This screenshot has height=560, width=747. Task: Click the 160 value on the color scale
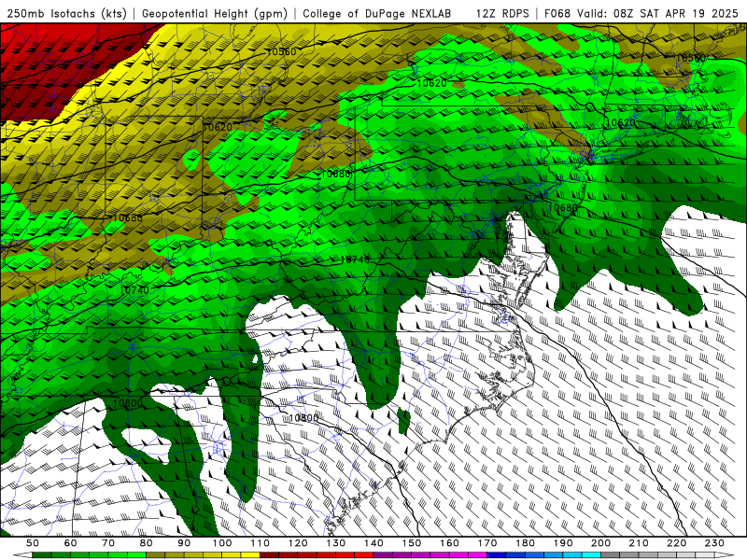450,543
